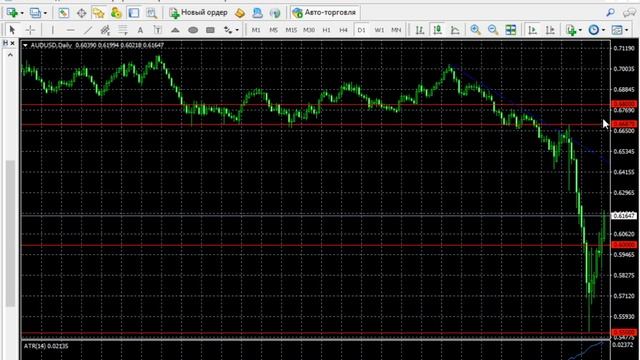640x360 pixels.
Task: Select the rectangle shape tool
Action: (210, 30)
